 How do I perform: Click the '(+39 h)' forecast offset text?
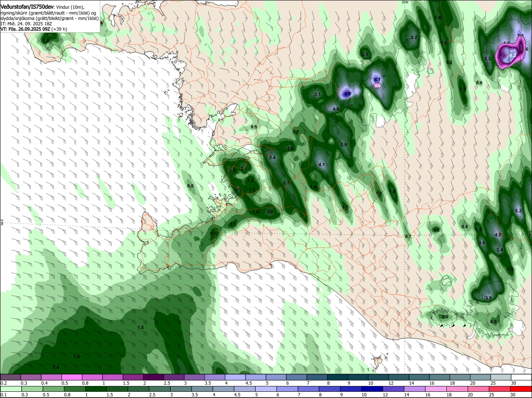tap(59, 29)
